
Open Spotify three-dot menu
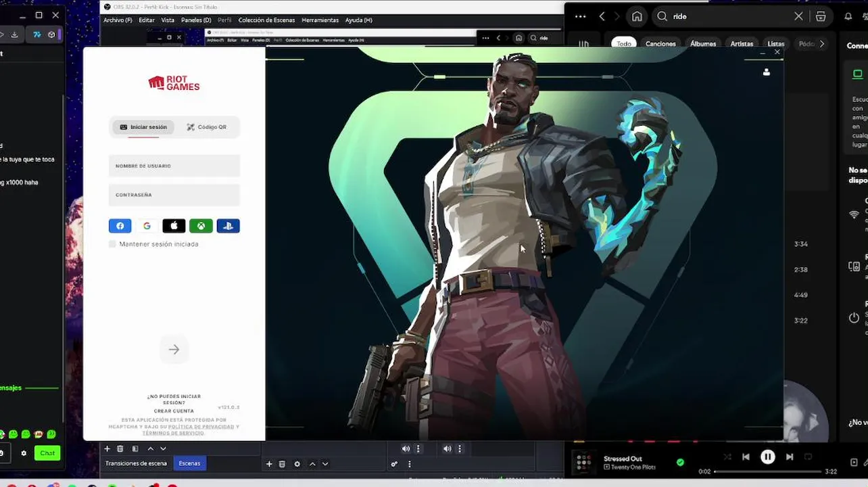click(x=580, y=16)
